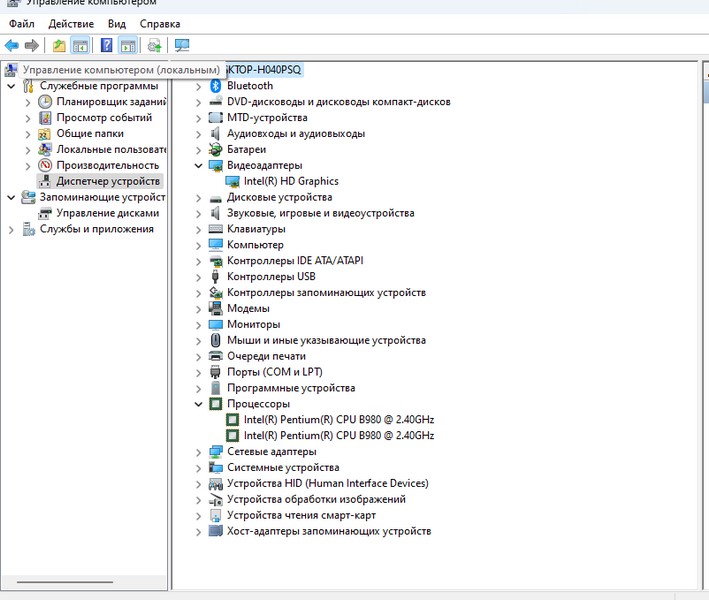Select Task Scheduler in system tools
This screenshot has width=709, height=600.
coord(110,102)
